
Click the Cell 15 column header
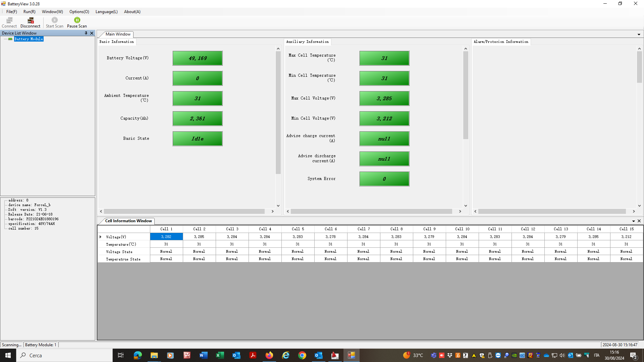tap(626, 229)
